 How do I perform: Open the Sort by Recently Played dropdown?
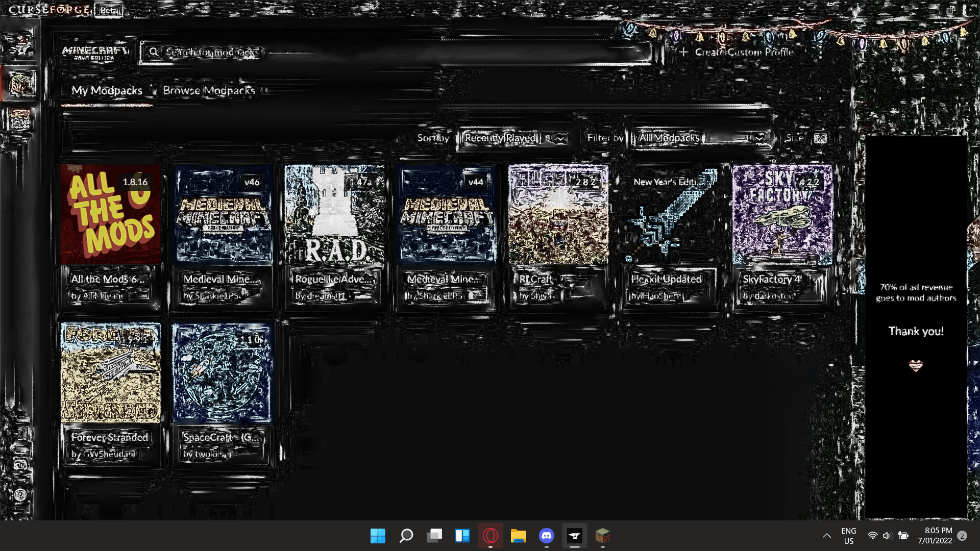514,138
